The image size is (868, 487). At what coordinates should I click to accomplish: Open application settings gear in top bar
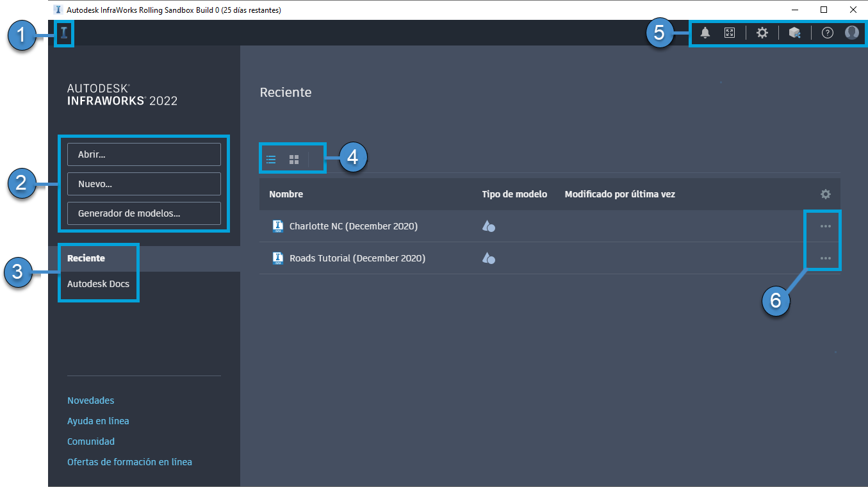pos(762,33)
